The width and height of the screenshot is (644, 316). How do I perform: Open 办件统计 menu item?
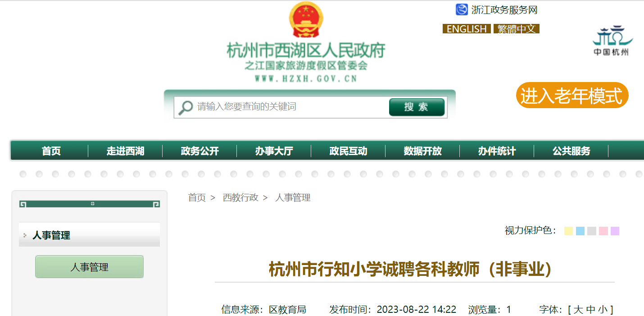click(x=497, y=151)
